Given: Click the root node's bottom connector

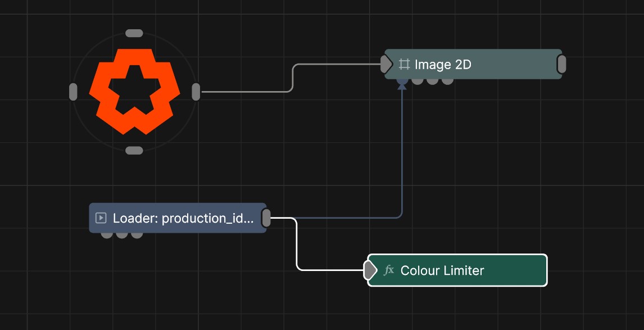Looking at the screenshot, I should [x=134, y=150].
